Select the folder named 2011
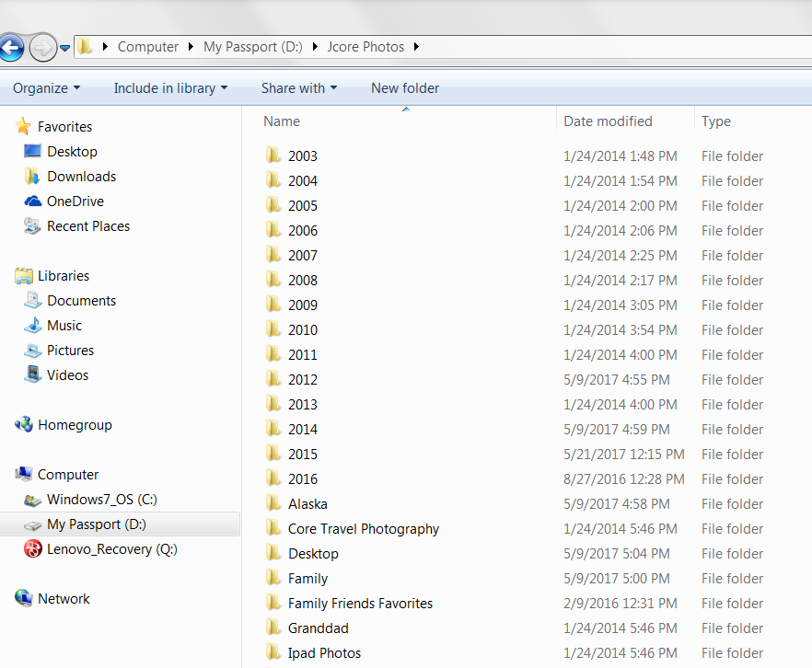The height and width of the screenshot is (668, 812). 302,355
